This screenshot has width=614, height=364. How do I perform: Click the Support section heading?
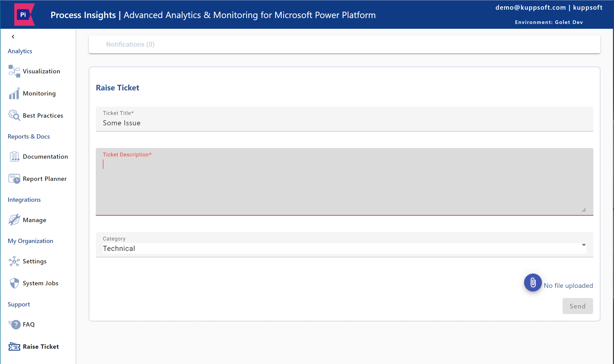tap(19, 304)
